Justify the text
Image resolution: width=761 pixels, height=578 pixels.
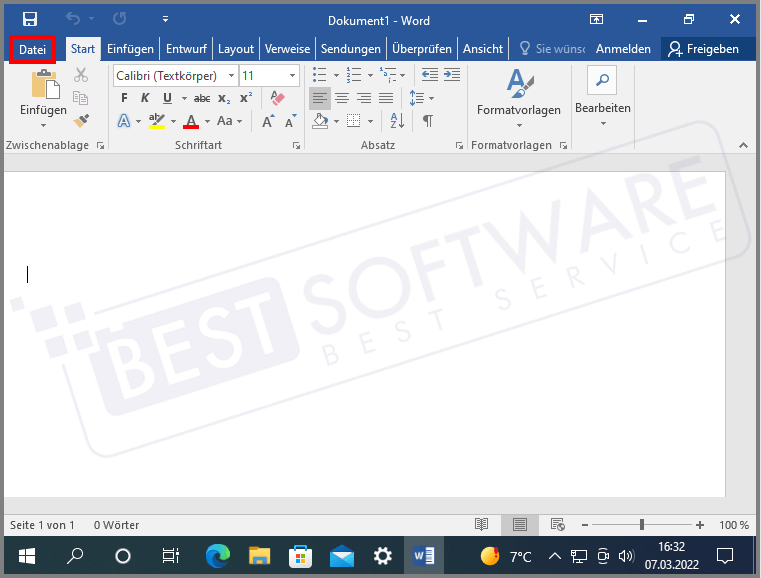pyautogui.click(x=386, y=98)
